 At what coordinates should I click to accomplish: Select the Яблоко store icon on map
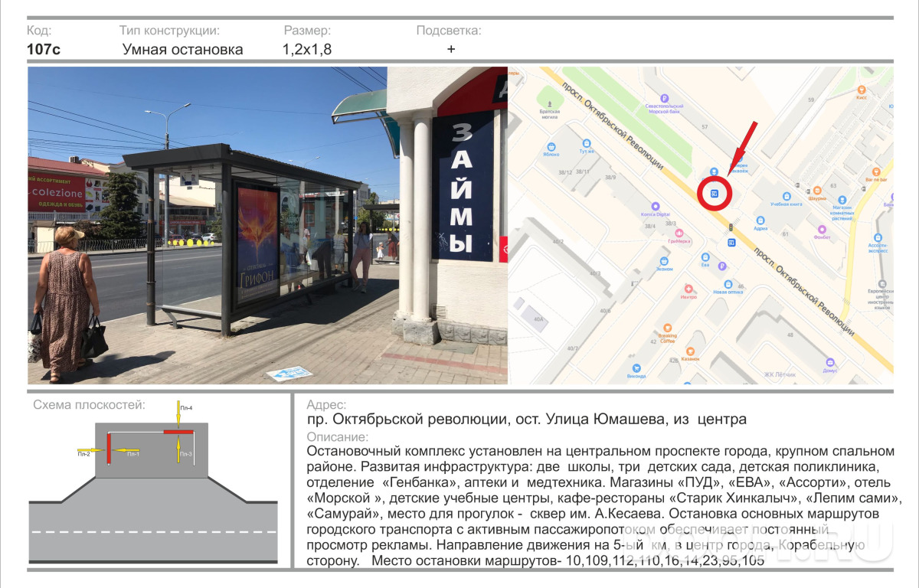click(x=551, y=145)
